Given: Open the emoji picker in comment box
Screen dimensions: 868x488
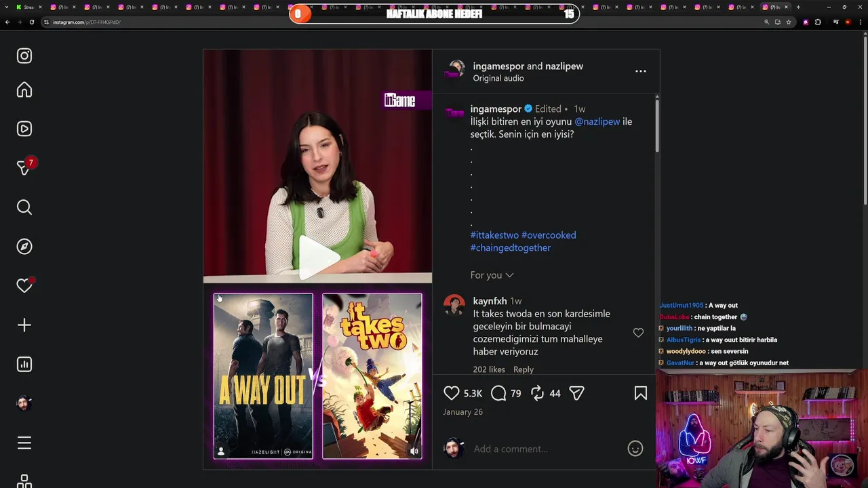Looking at the screenshot, I should click(635, 449).
